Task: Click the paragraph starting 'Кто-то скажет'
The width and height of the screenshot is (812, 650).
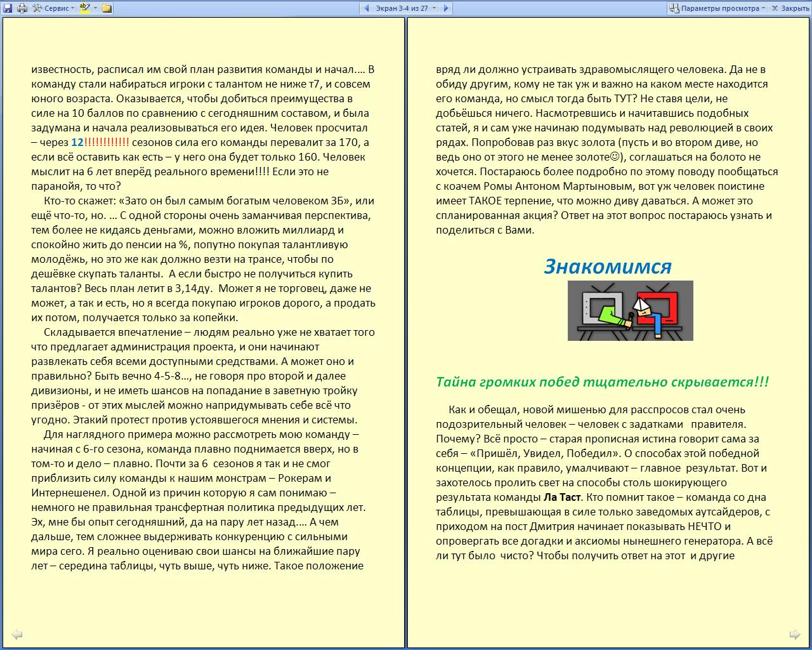Action: click(x=202, y=259)
